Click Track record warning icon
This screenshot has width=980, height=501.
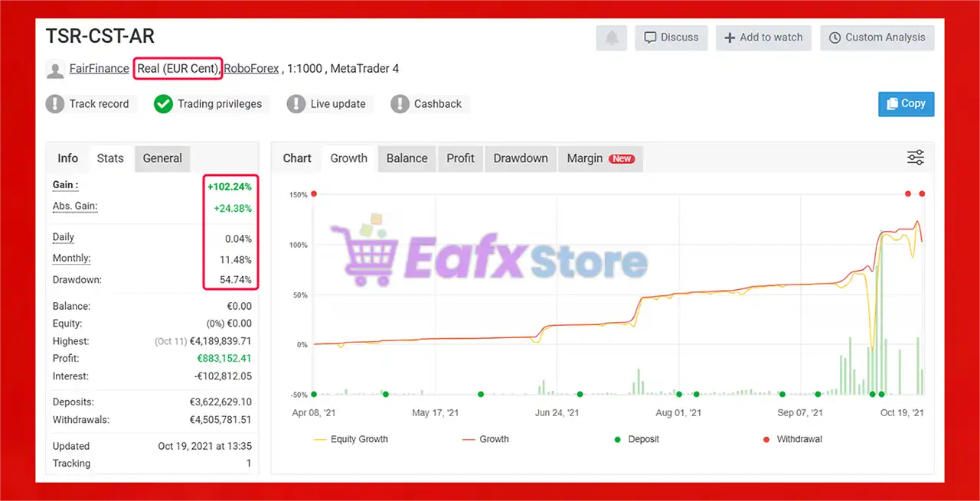click(x=55, y=104)
